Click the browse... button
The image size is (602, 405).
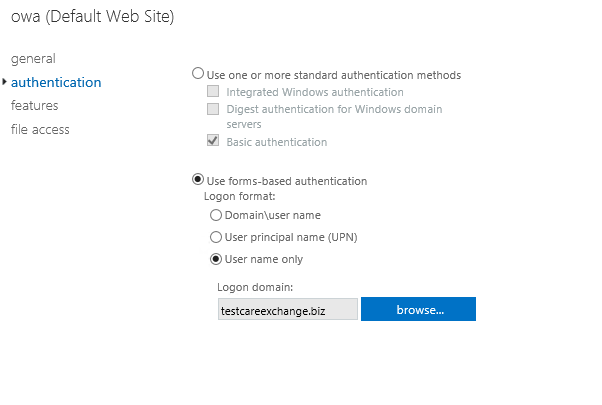(418, 309)
